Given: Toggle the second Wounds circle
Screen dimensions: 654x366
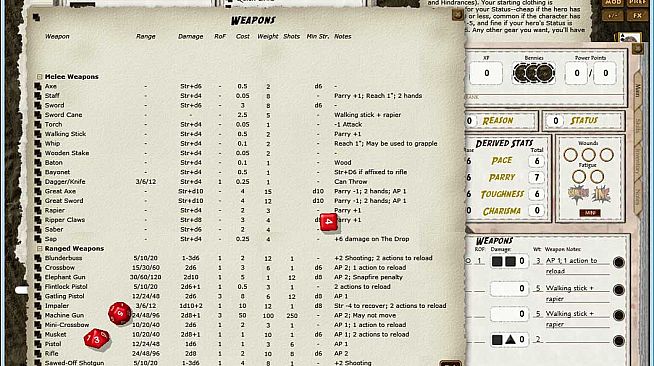Looking at the screenshot, I should click(589, 155).
